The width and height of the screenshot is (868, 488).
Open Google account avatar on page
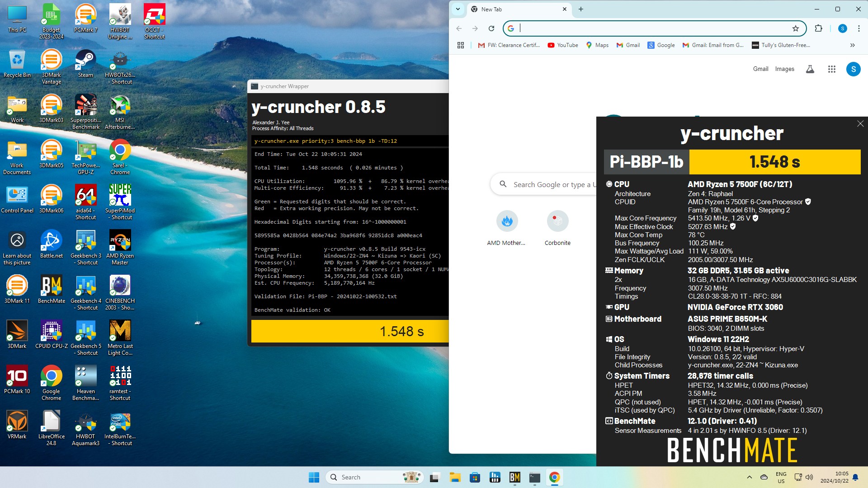[x=853, y=69]
